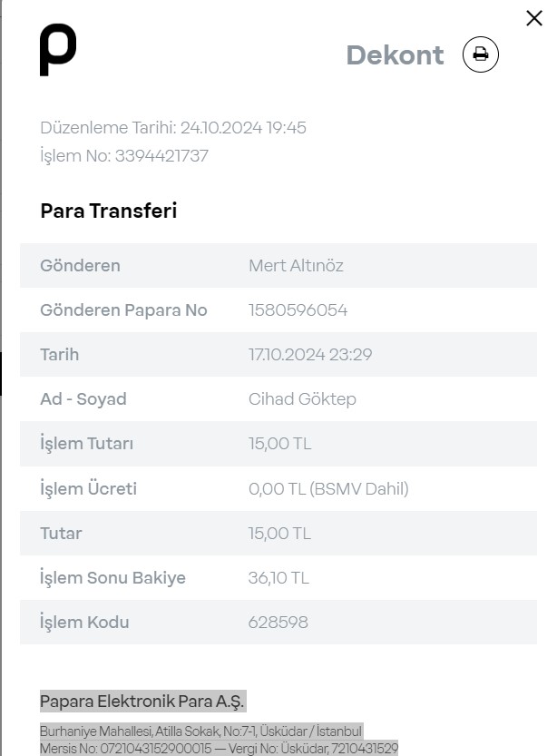
Task: Click the printer icon to print receipt
Action: coord(480,54)
